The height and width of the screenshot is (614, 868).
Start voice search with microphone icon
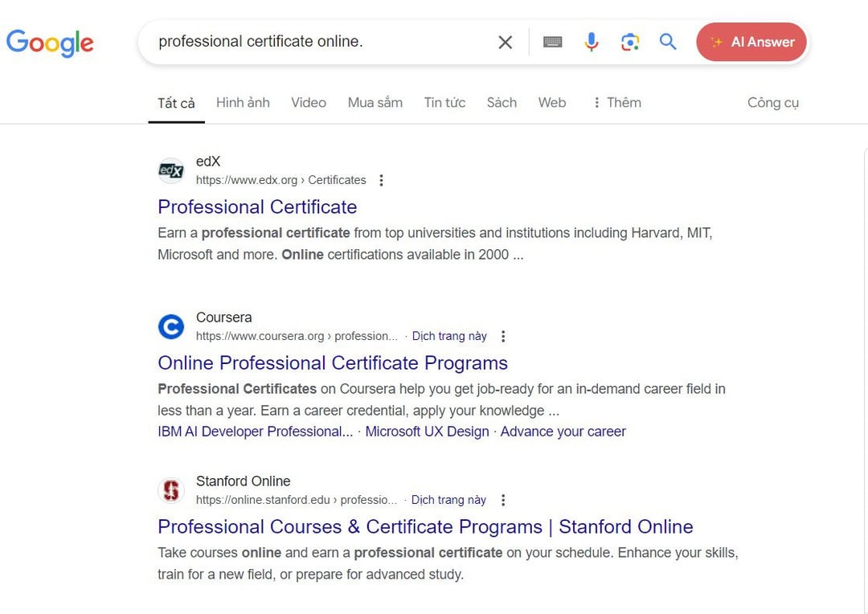click(592, 42)
